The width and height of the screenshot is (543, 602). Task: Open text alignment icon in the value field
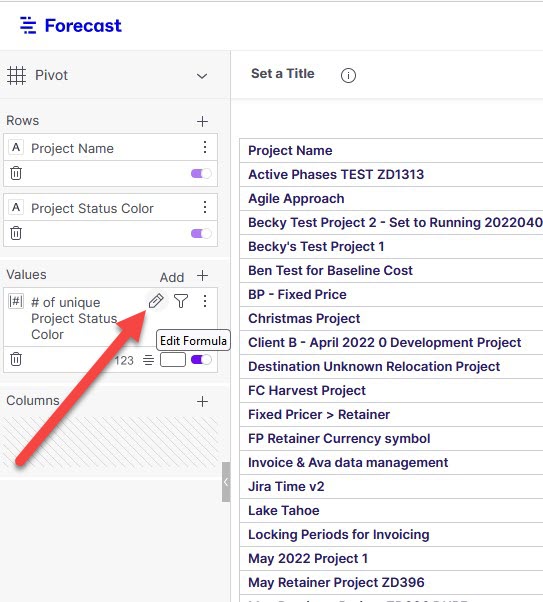pos(149,360)
